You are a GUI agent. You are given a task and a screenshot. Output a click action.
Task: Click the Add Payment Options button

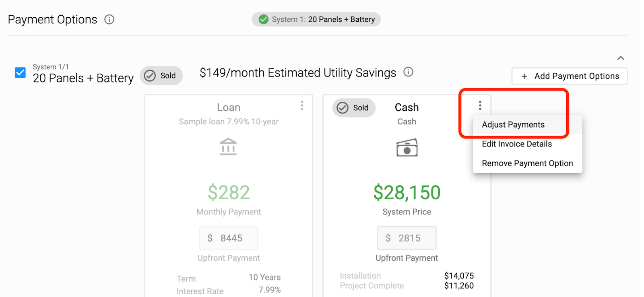[570, 76]
